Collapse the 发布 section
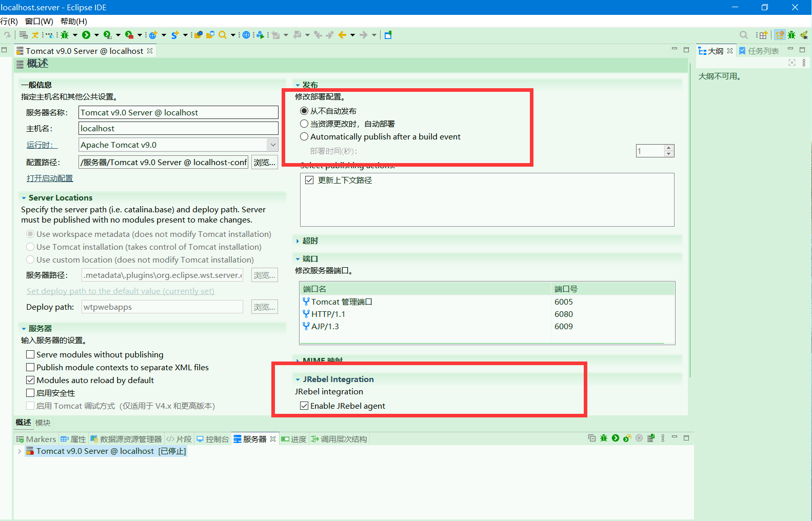The width and height of the screenshot is (812, 521). point(298,85)
